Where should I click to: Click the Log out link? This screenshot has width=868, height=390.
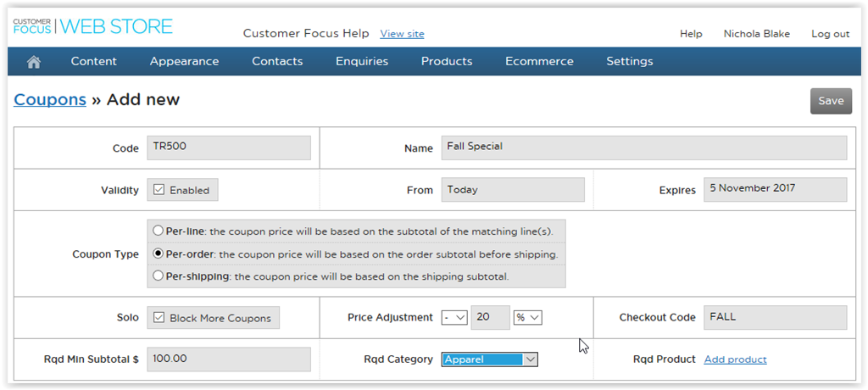click(x=830, y=34)
